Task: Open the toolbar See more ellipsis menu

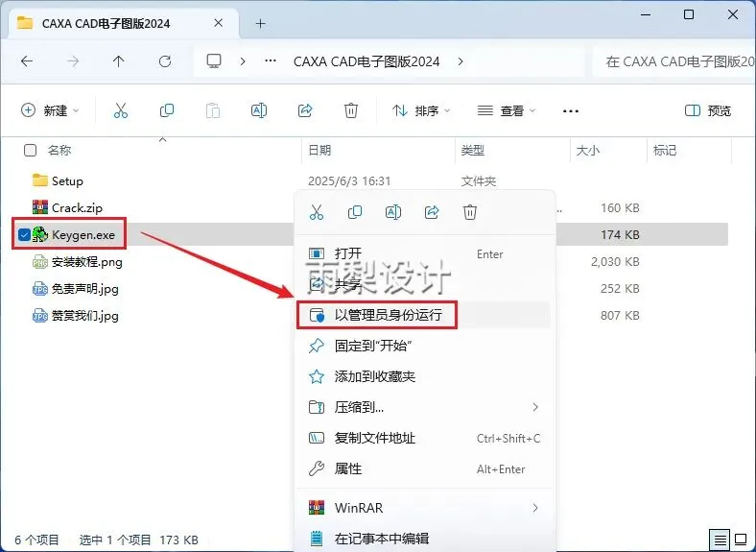Action: point(571,111)
